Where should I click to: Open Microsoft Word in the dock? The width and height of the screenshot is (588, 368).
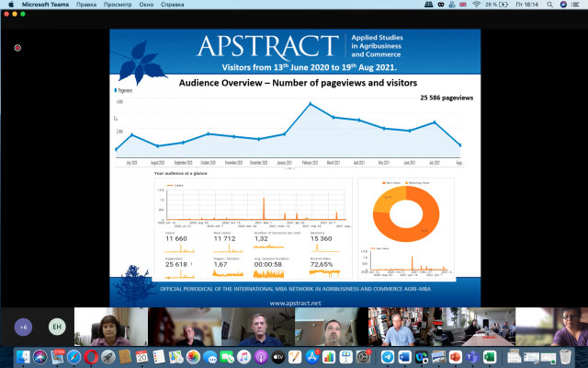pyautogui.click(x=404, y=357)
